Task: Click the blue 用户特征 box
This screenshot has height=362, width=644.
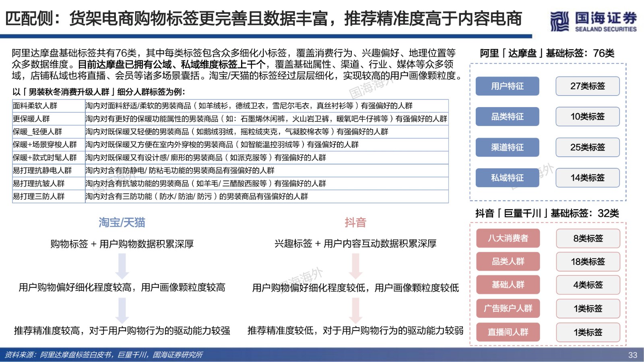Action: pos(507,86)
